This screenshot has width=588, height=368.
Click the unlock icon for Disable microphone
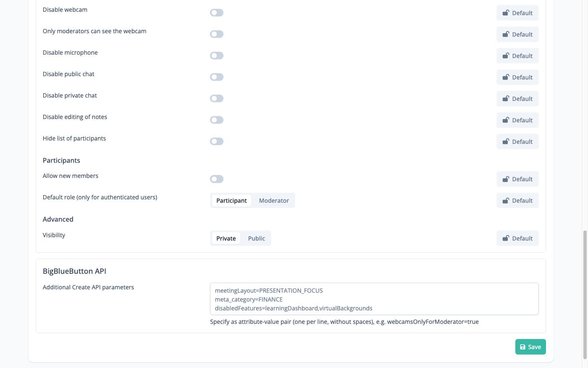point(506,56)
